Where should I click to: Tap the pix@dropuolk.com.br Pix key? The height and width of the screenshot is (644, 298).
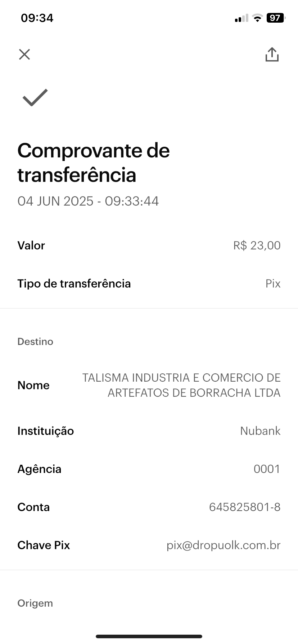[223, 545]
